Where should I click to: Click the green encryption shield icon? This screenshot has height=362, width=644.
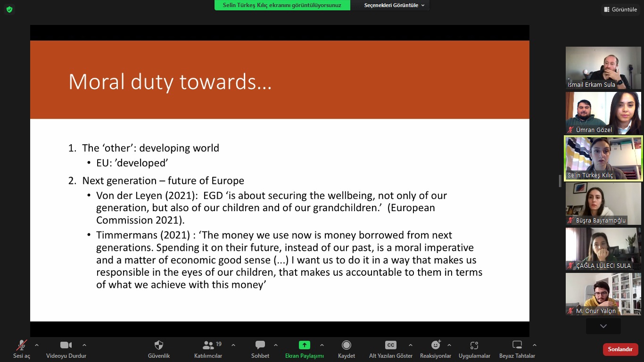point(9,9)
